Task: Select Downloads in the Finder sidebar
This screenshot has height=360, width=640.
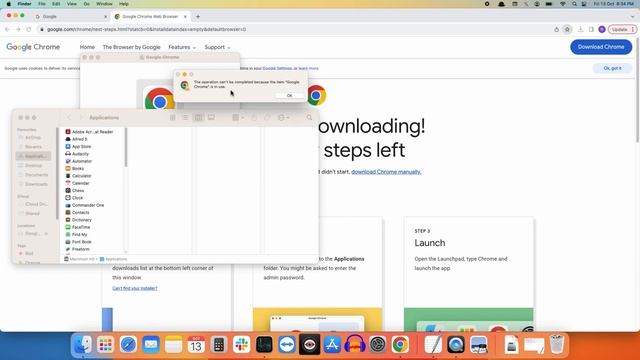Action: 33,184
